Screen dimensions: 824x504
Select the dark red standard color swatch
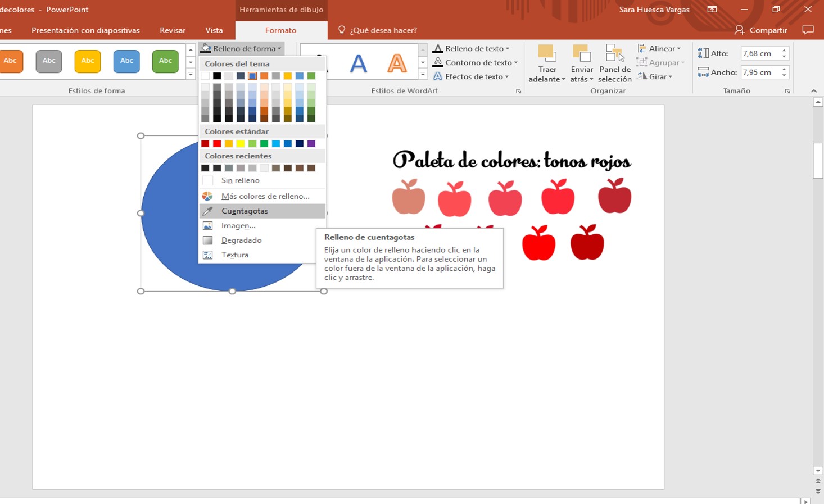point(205,143)
